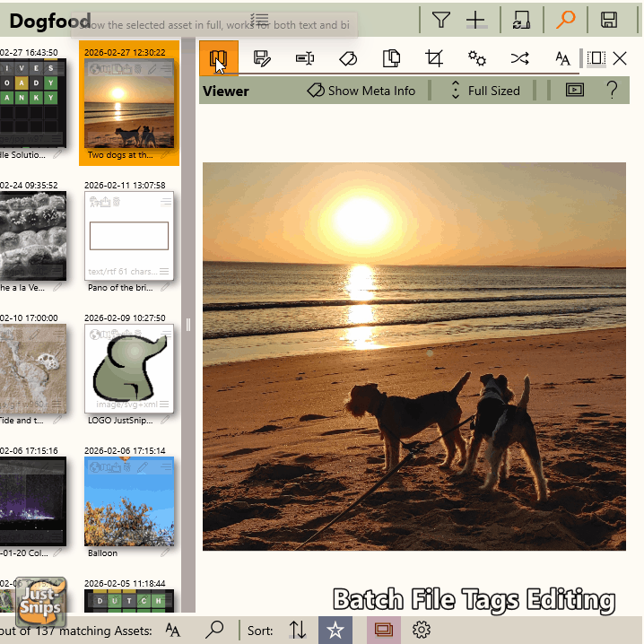The height and width of the screenshot is (644, 644).
Task: Open the filter funnel in top toolbar
Action: 440,20
